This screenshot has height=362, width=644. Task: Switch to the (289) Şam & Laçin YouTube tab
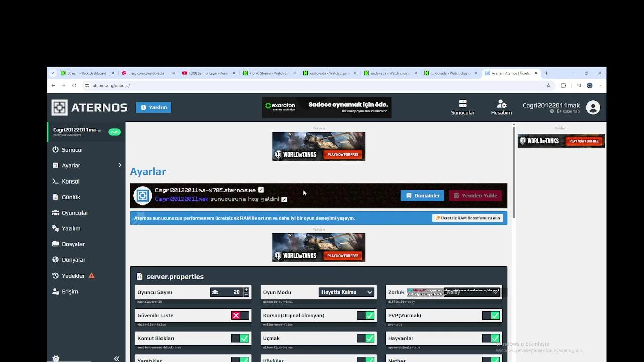(x=209, y=73)
